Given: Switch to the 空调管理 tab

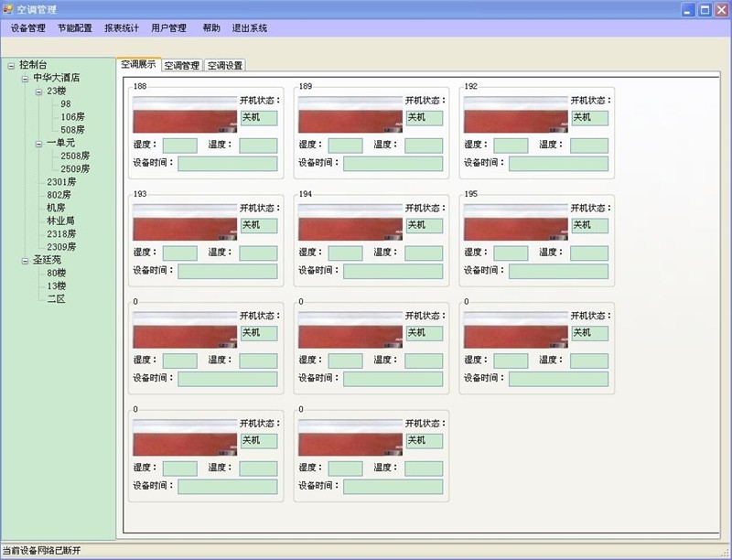Looking at the screenshot, I should coord(183,65).
